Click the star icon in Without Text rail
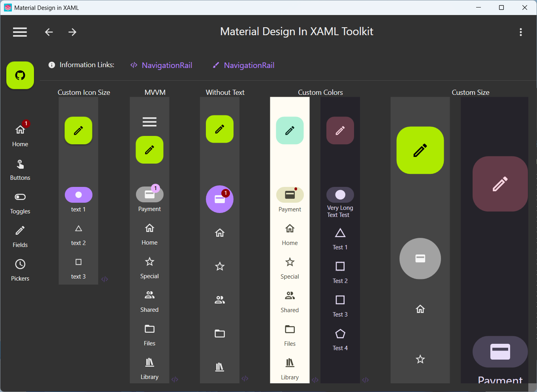The height and width of the screenshot is (392, 537). 220,266
